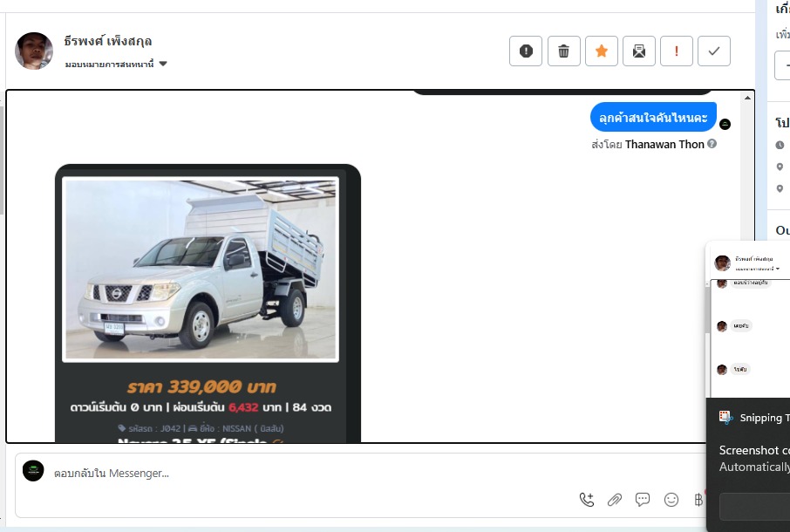Click the sender name Thanawan Thon
This screenshot has width=790, height=532.
tap(664, 144)
